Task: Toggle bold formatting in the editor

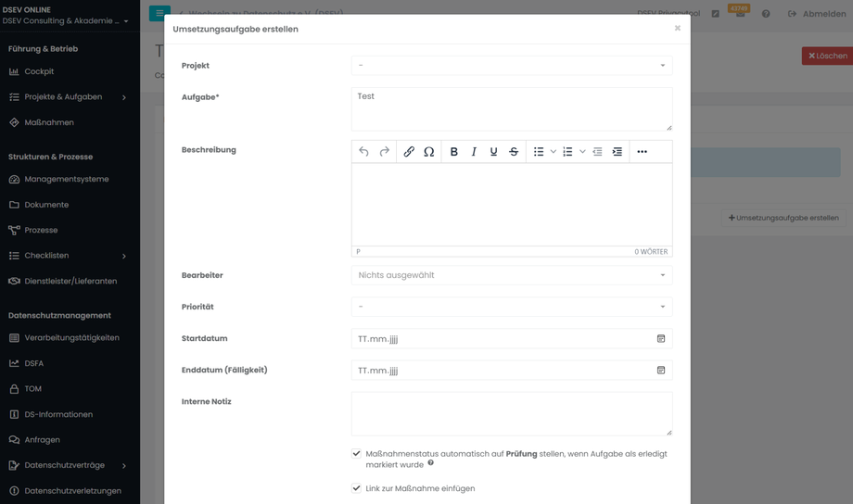Action: [454, 152]
